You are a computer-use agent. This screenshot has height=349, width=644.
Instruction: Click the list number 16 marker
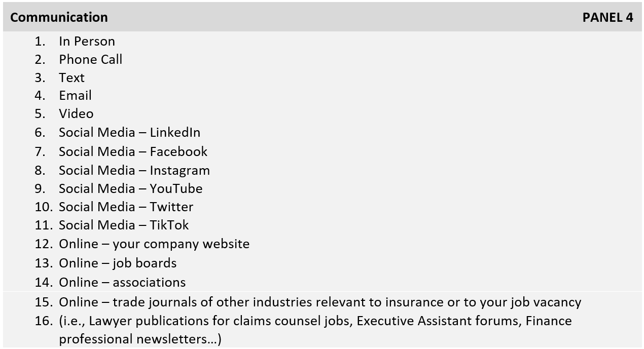(43, 321)
